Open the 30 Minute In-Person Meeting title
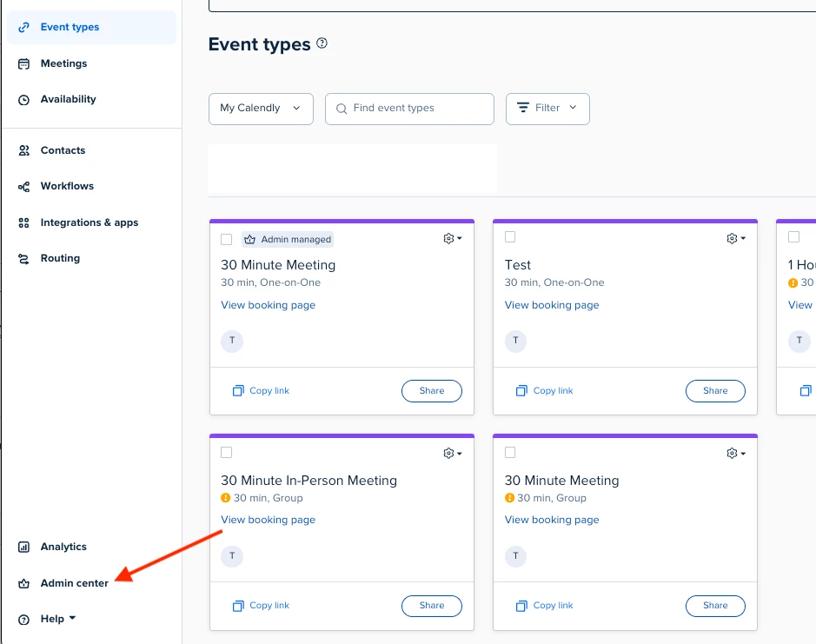Screen dimensions: 816x644 (x=308, y=481)
